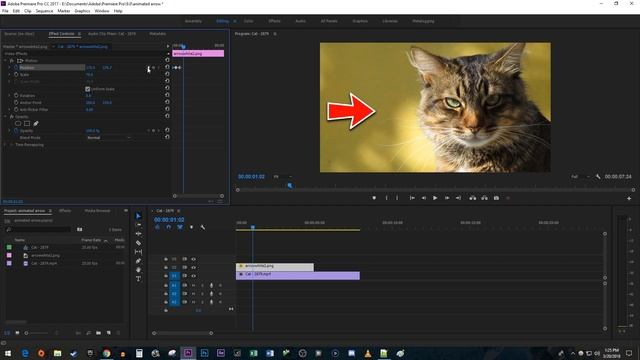Open the Sequence menu
The height and width of the screenshot is (360, 640).
coord(44,11)
